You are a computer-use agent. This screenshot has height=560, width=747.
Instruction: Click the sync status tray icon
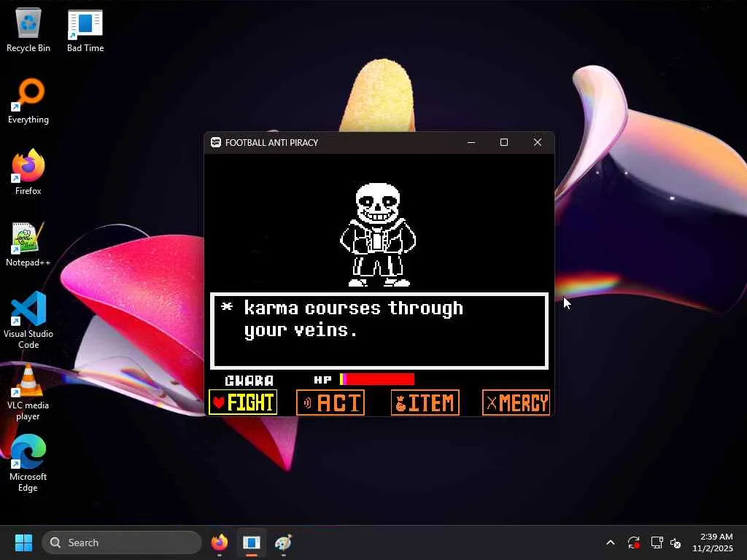(634, 542)
